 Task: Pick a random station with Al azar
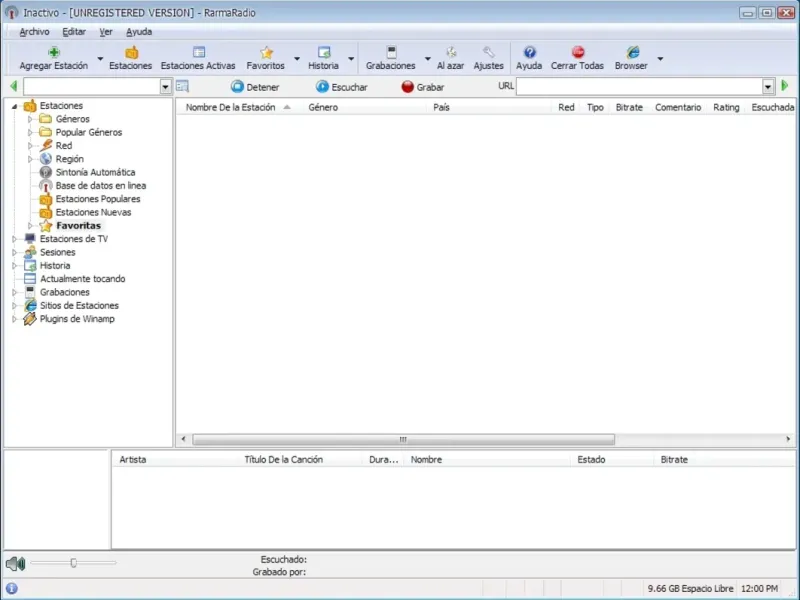coord(451,58)
